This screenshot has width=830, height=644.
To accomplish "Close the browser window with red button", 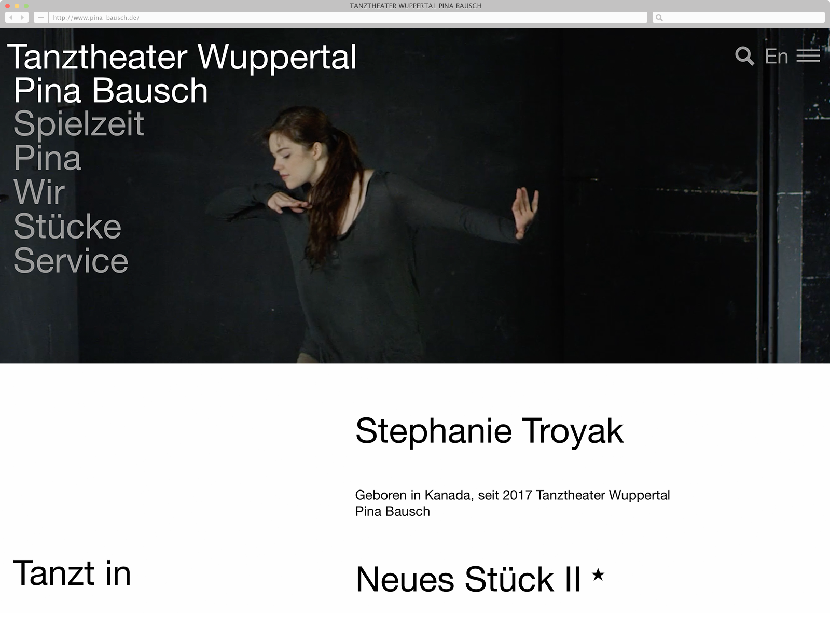I will pyautogui.click(x=7, y=6).
